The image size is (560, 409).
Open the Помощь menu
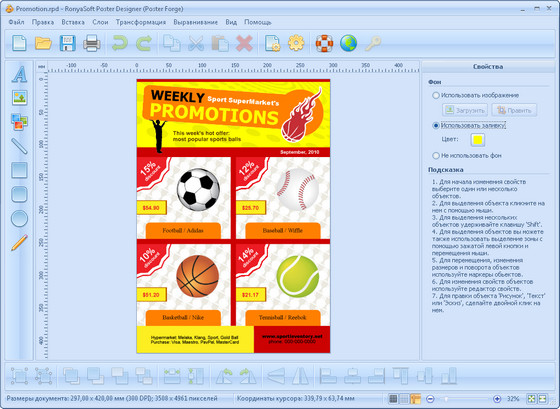pos(258,22)
